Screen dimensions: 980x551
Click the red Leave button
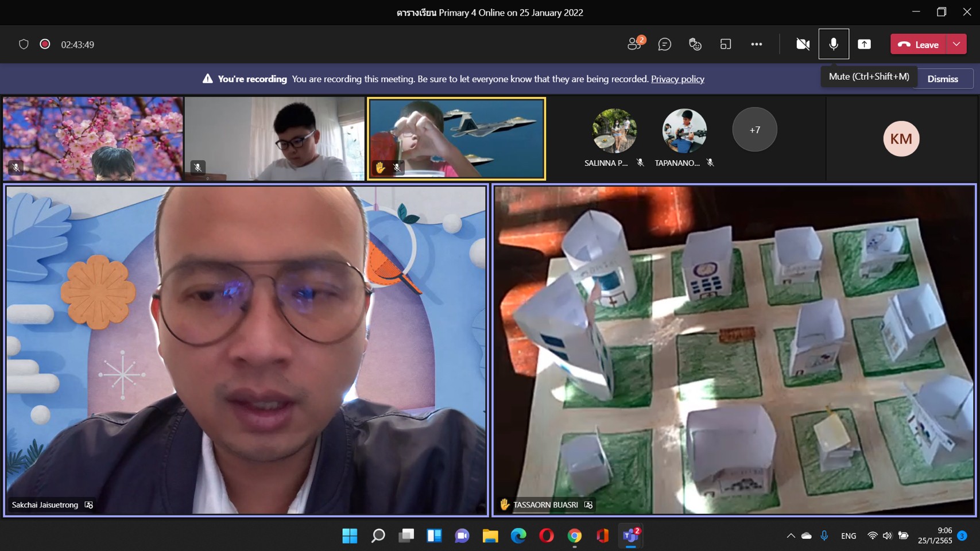click(x=919, y=44)
